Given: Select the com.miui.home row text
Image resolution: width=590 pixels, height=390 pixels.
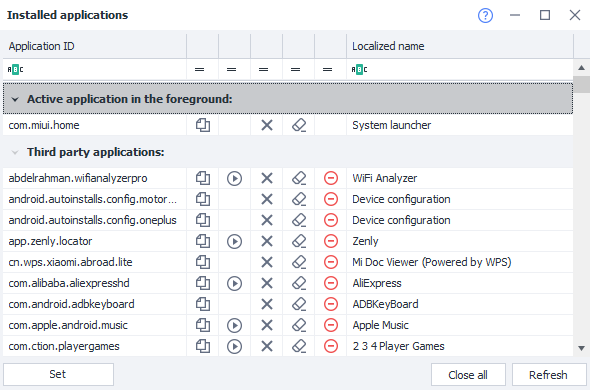Looking at the screenshot, I should (x=44, y=125).
